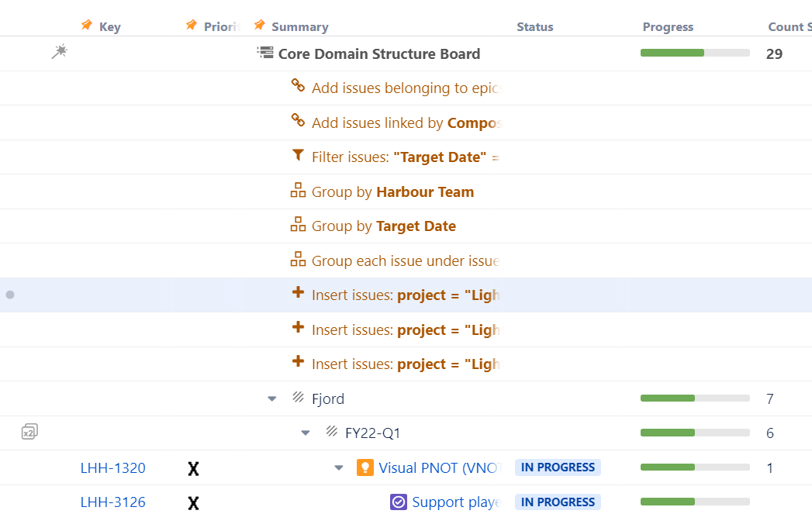Click the link icon for Add issues belonging to epics
The width and height of the screenshot is (812, 514).
(298, 85)
